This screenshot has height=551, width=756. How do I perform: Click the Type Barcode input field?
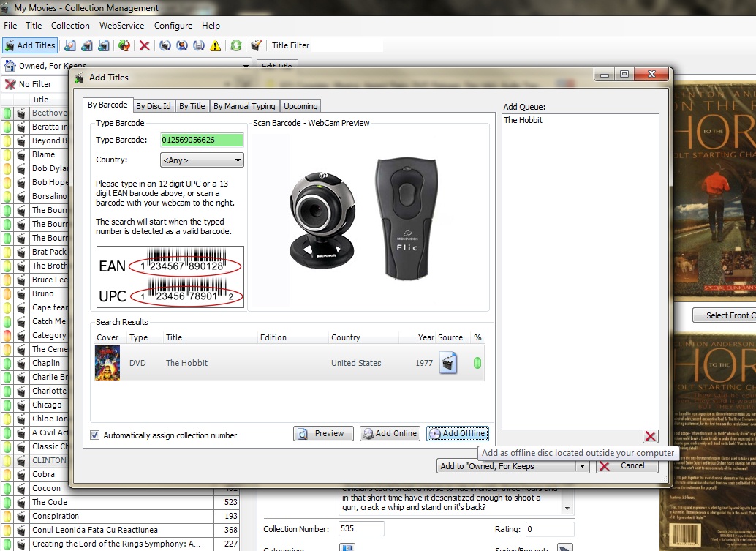(202, 140)
